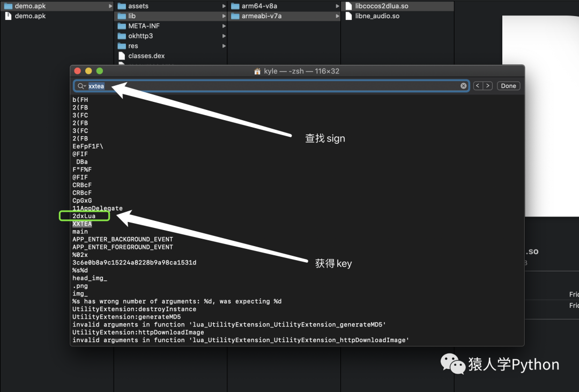This screenshot has width=579, height=392.
Task: Jump to the next search match
Action: (488, 86)
